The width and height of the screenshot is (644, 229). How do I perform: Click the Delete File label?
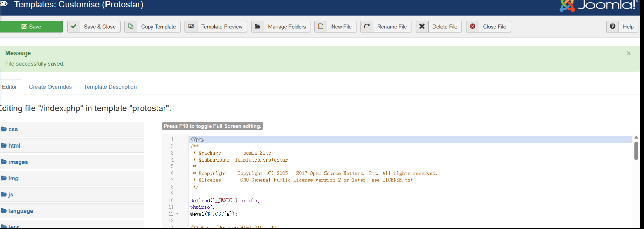click(445, 27)
